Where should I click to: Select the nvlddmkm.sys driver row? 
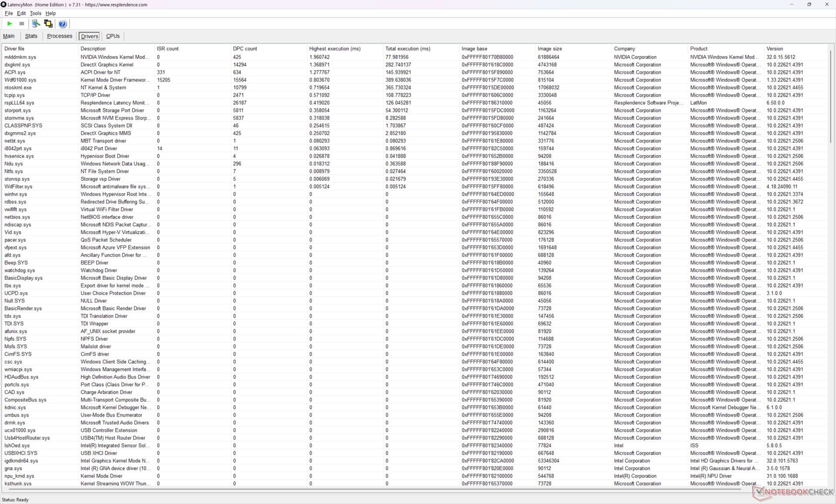pyautogui.click(x=20, y=57)
